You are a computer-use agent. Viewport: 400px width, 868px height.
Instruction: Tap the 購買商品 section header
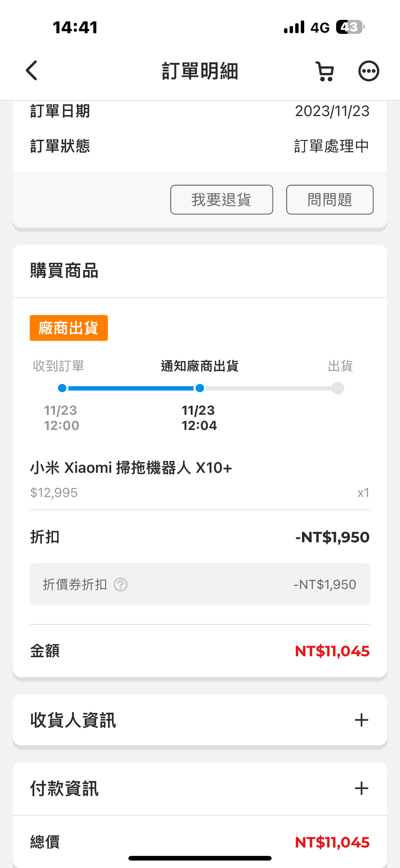click(x=64, y=271)
